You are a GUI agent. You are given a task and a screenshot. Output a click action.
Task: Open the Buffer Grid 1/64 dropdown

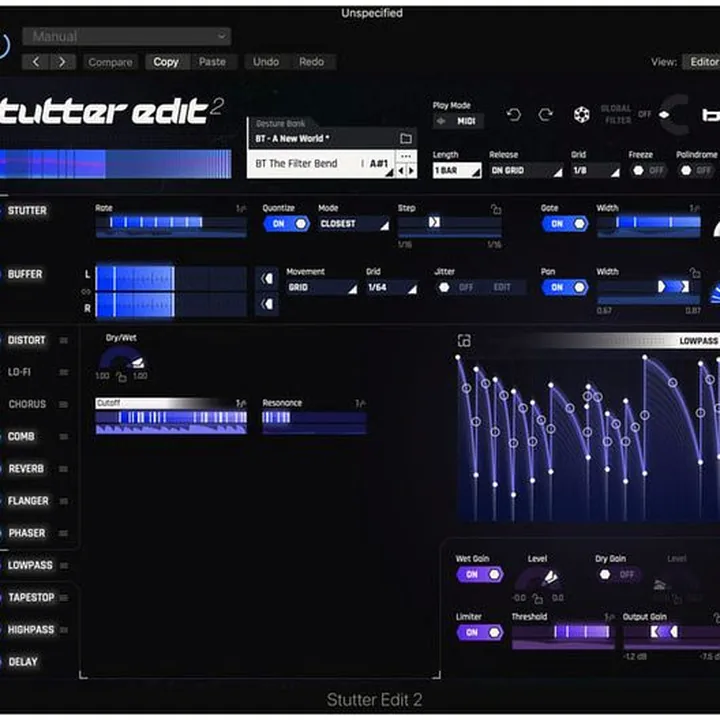point(392,287)
